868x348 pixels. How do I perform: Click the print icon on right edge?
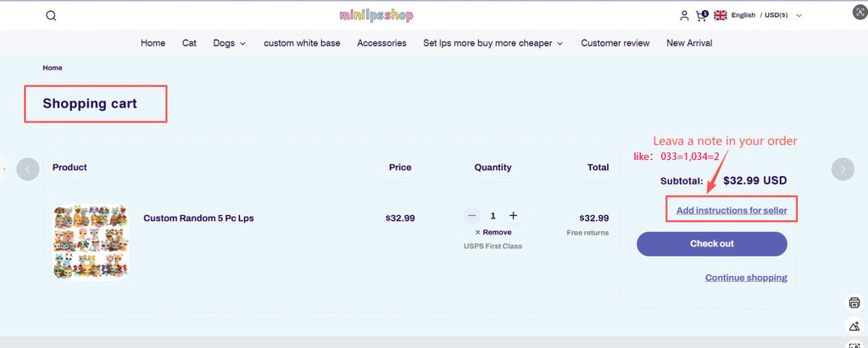point(854,303)
